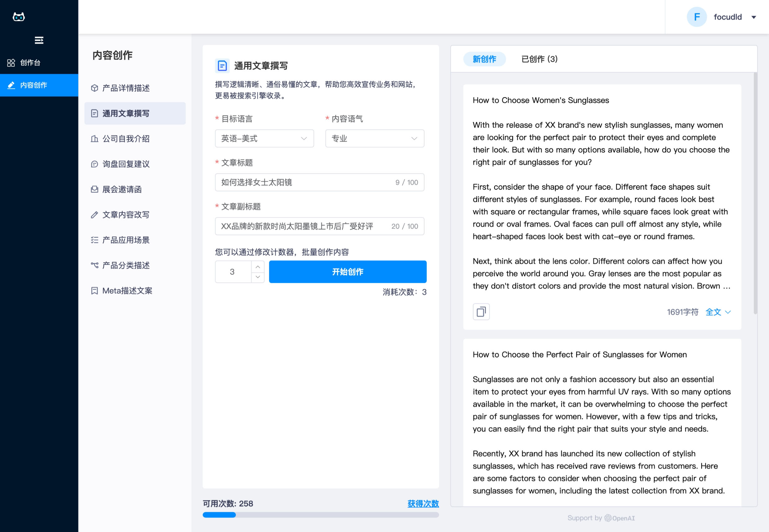Go to 创作台 in left navigation
The width and height of the screenshot is (769, 532).
(30, 63)
